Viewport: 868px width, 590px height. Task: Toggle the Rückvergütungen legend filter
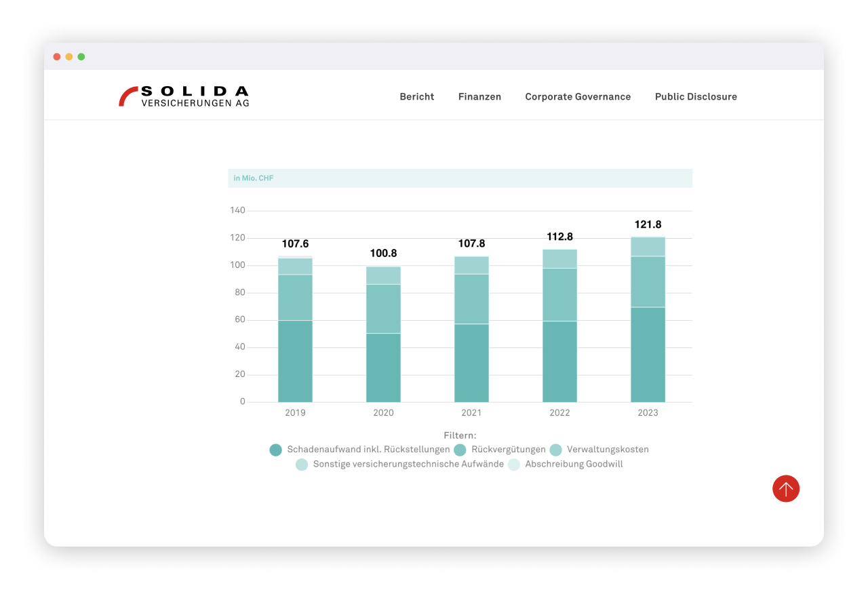pos(500,450)
